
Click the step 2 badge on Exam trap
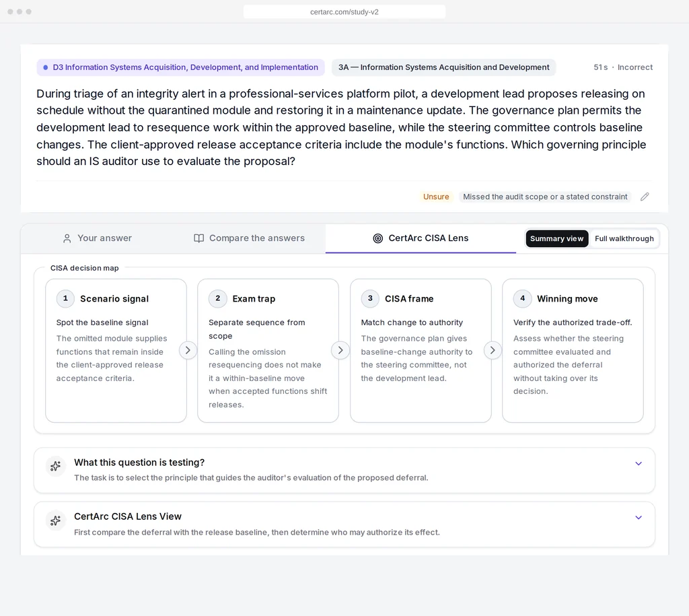pyautogui.click(x=217, y=298)
